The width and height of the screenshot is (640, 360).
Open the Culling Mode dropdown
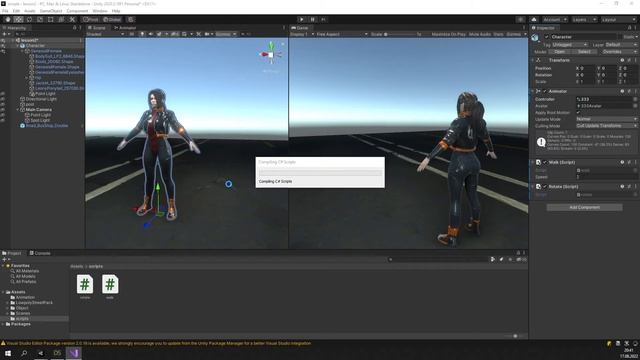click(x=606, y=126)
